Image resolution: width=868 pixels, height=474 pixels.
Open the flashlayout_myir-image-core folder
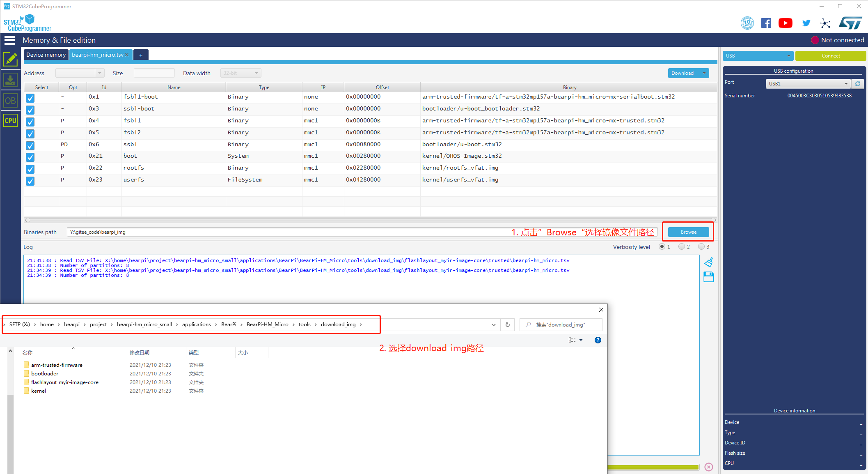[x=65, y=382]
